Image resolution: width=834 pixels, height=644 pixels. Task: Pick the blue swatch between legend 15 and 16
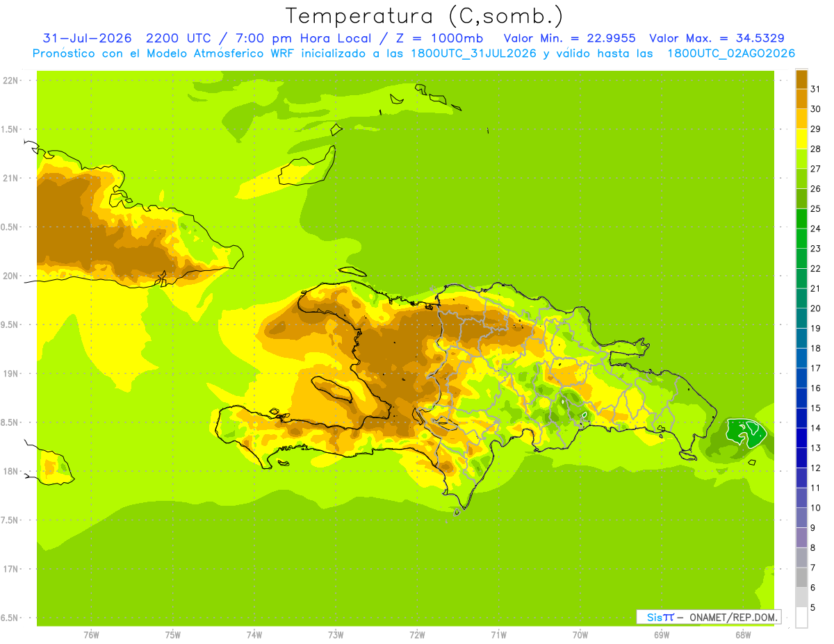click(801, 397)
